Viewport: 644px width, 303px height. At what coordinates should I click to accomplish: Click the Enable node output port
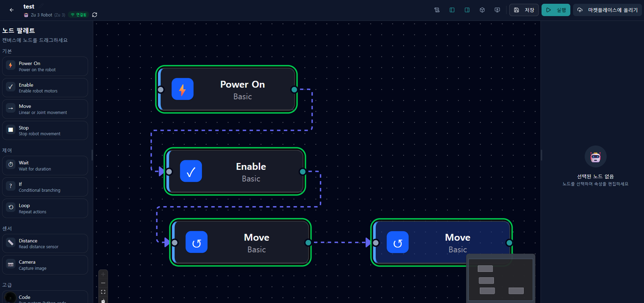click(x=303, y=172)
